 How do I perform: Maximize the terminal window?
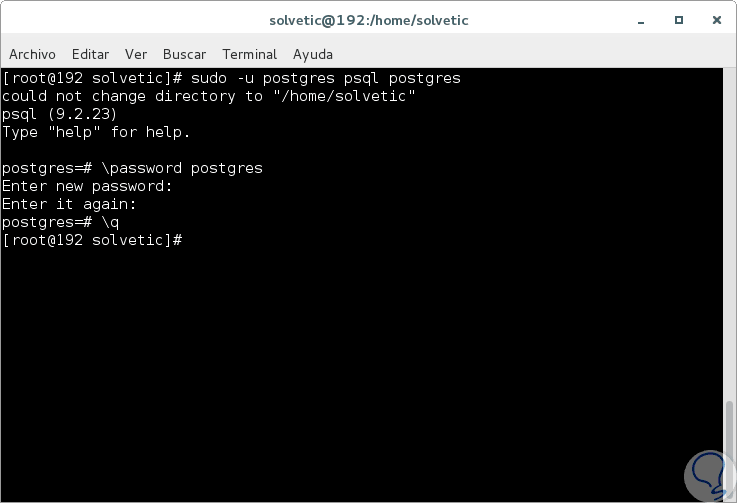pos(679,20)
